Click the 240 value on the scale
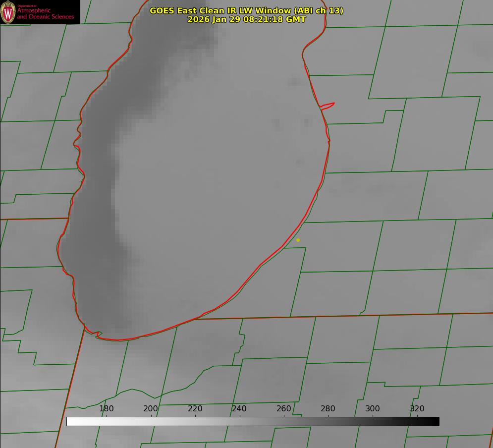 239,409
